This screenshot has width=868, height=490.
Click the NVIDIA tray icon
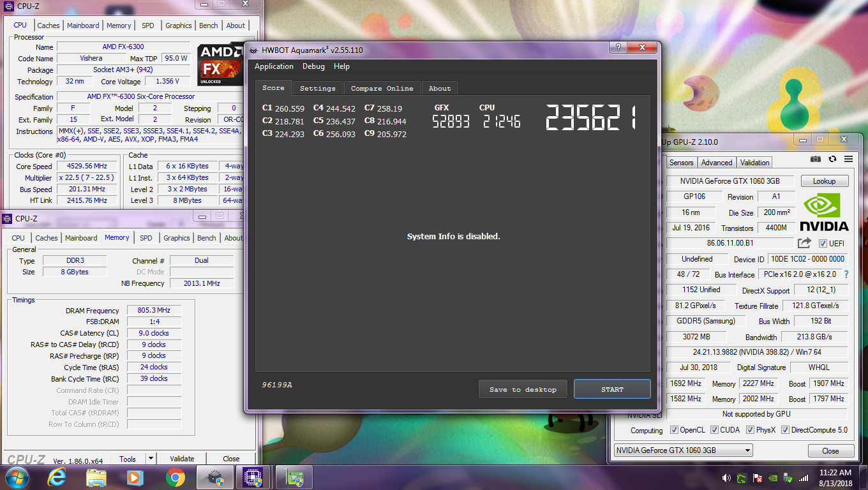(773, 477)
